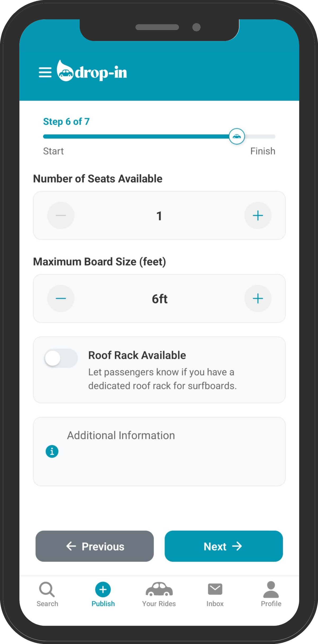This screenshot has height=644, width=318.
Task: Click the info icon in Additional Information
Action: click(x=52, y=451)
